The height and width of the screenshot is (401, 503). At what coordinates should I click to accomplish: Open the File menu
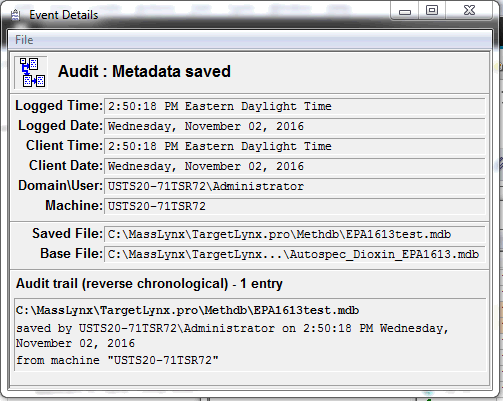24,40
